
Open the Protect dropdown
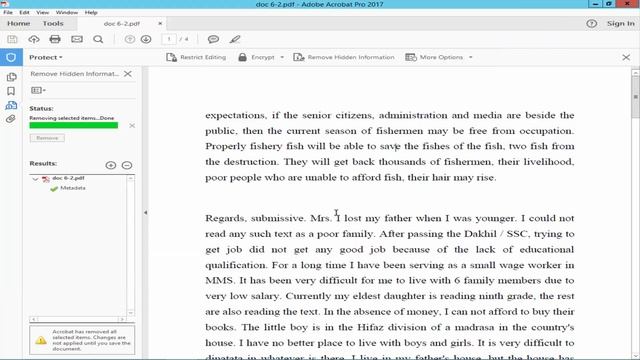tap(46, 58)
